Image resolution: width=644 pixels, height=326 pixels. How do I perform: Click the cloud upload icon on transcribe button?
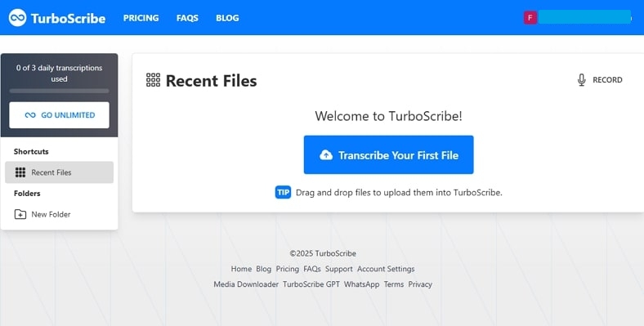click(326, 155)
